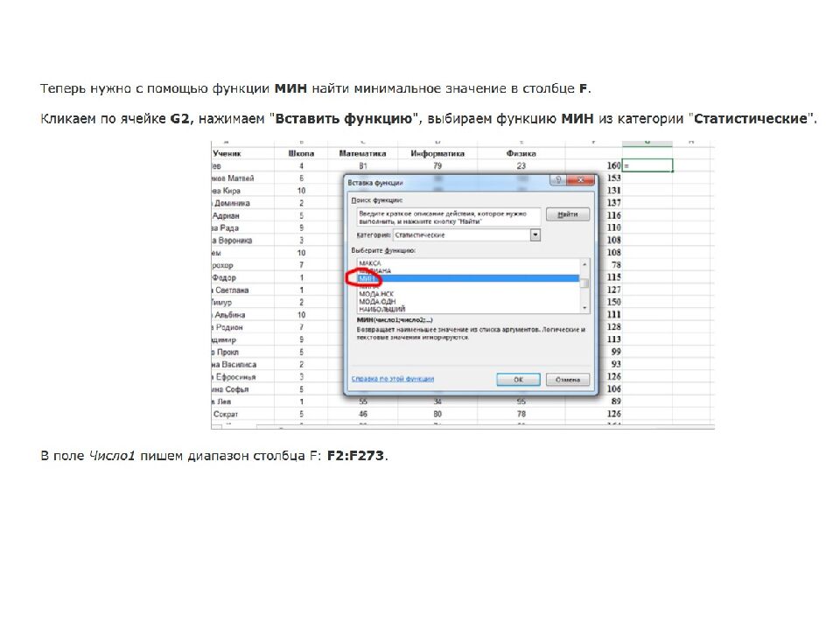
Task: Click the function search description field
Action: 447,216
